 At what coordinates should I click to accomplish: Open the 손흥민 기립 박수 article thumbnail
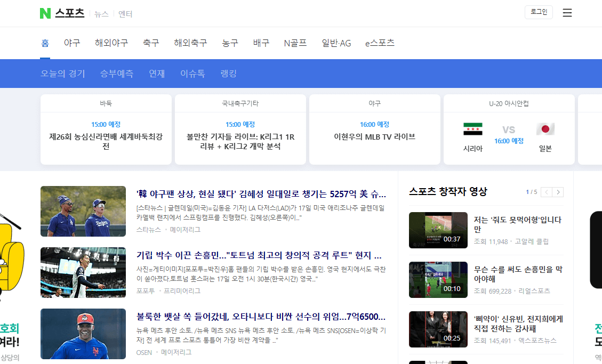coord(83,273)
